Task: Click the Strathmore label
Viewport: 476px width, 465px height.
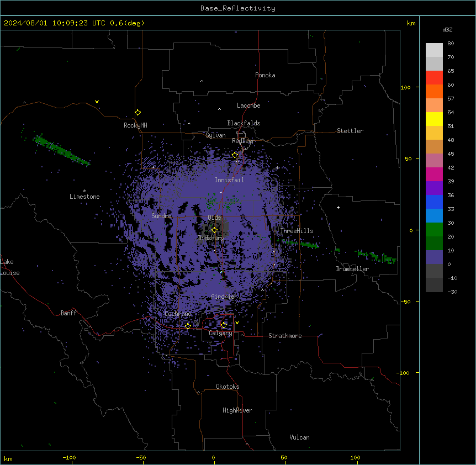Action: [x=285, y=336]
